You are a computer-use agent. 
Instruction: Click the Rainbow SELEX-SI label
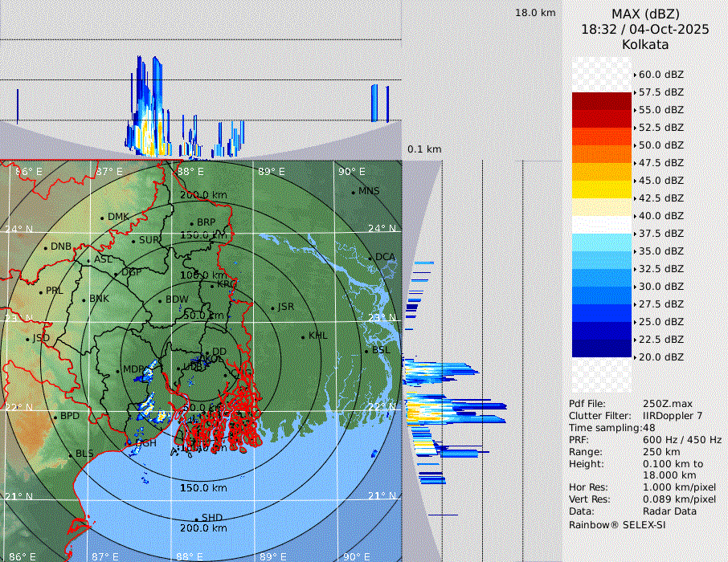pos(617,525)
